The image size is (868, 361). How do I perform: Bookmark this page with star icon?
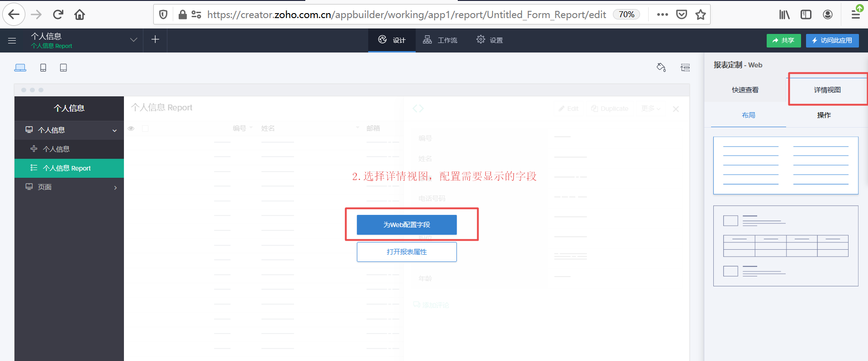click(x=701, y=14)
